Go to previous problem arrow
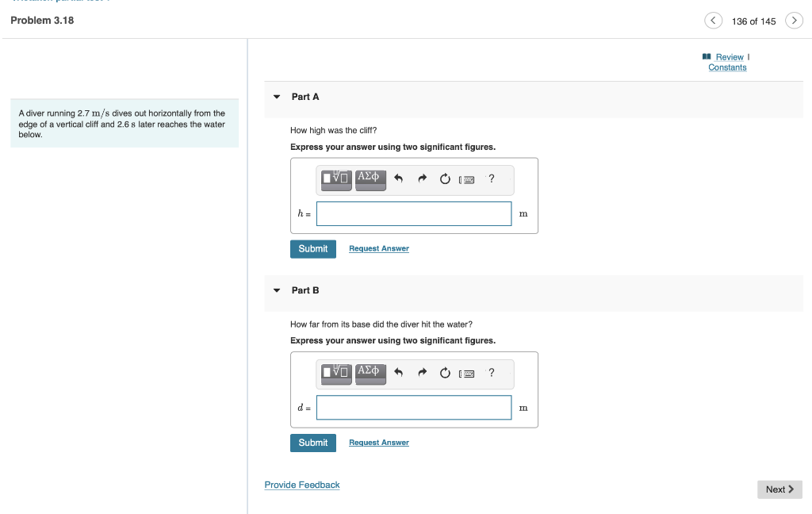This screenshot has height=514, width=812. (x=713, y=21)
